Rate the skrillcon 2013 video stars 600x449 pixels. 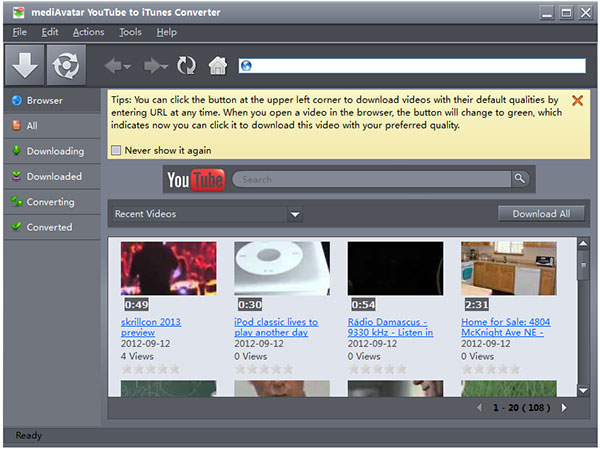tap(150, 369)
